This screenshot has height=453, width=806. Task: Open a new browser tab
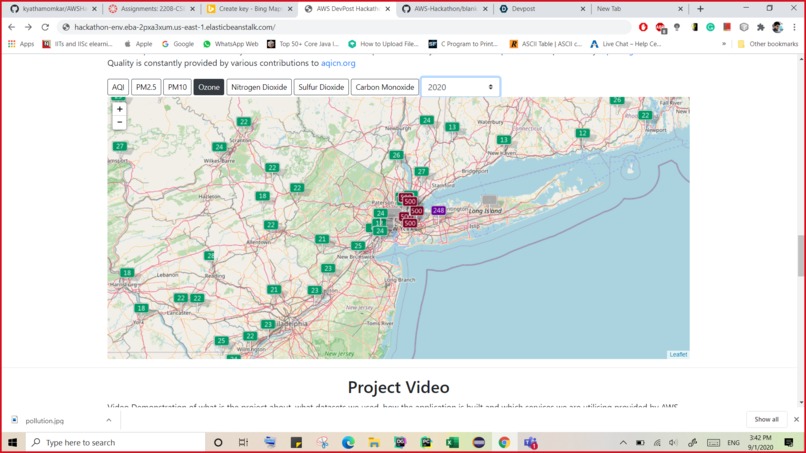(x=700, y=9)
